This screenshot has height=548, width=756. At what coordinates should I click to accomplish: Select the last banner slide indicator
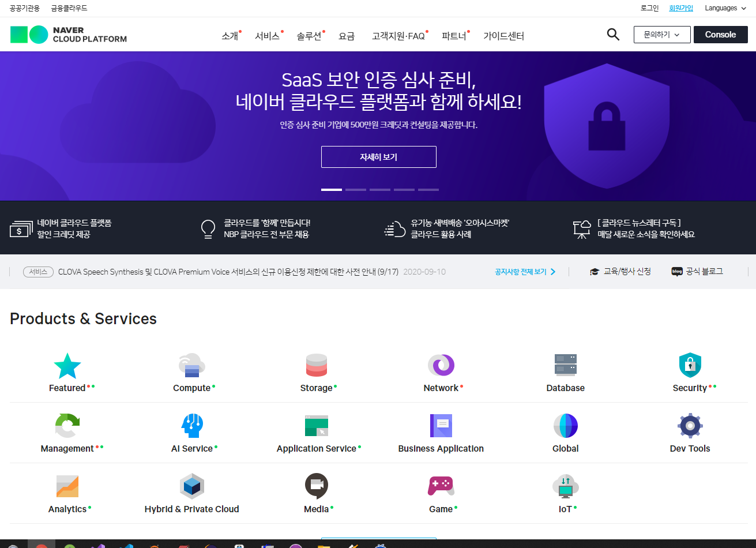(x=428, y=189)
